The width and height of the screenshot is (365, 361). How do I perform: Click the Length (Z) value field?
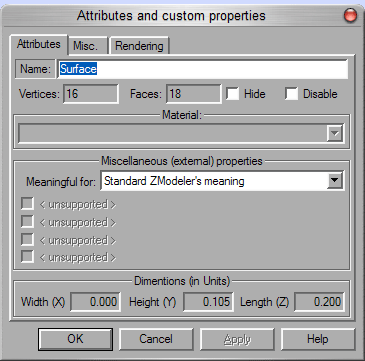(319, 302)
